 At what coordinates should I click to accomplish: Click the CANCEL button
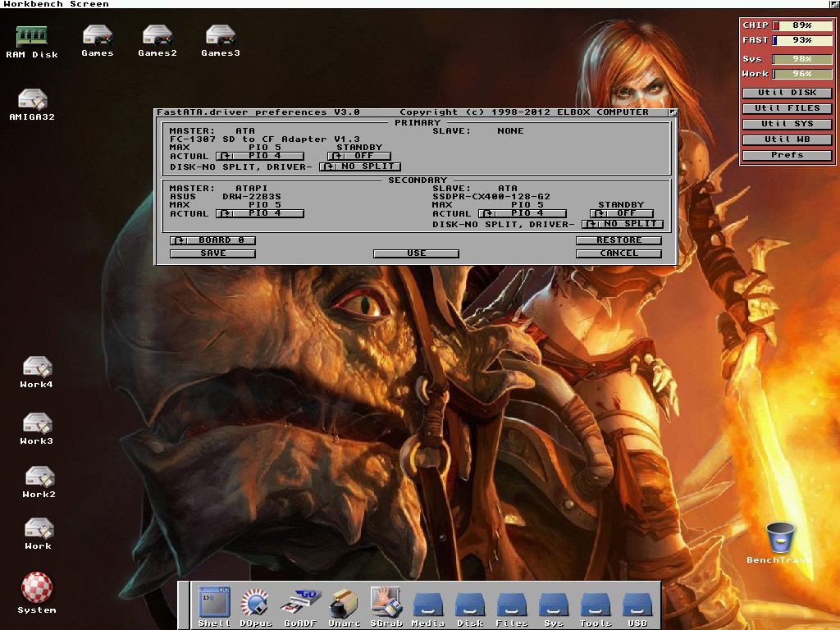pos(619,253)
